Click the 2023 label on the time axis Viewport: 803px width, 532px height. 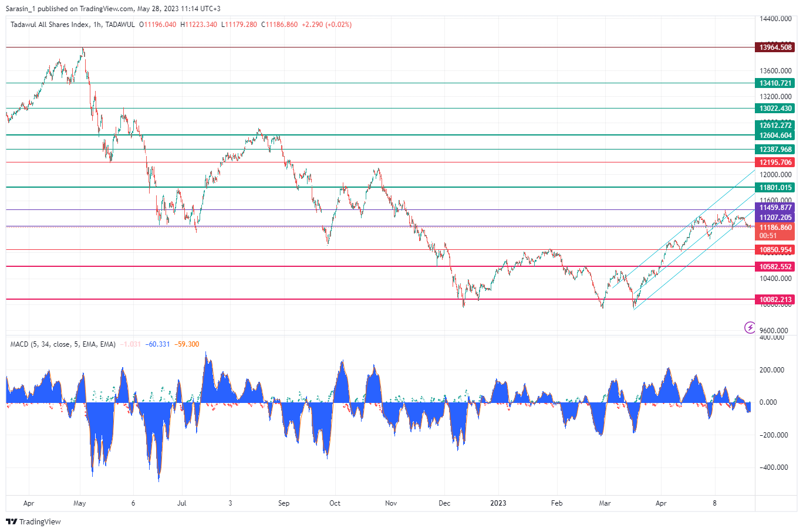(x=498, y=503)
